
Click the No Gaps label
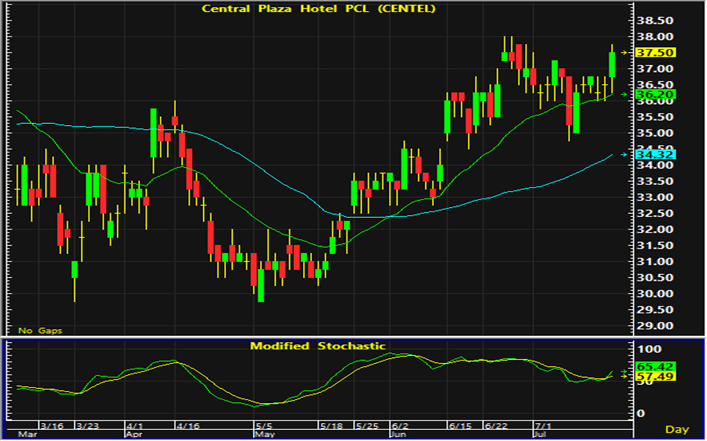point(40,331)
